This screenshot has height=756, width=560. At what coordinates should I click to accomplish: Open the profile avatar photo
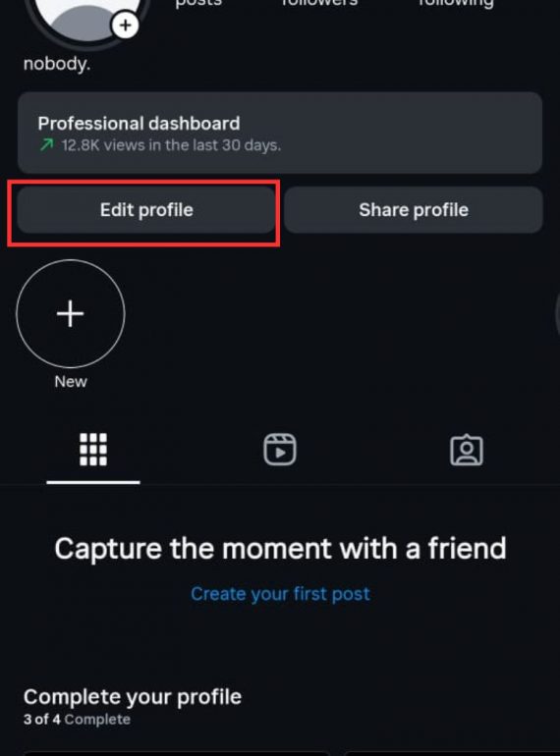(87, 20)
